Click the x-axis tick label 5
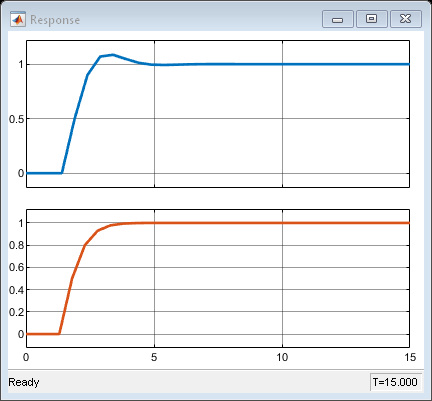 154,357
